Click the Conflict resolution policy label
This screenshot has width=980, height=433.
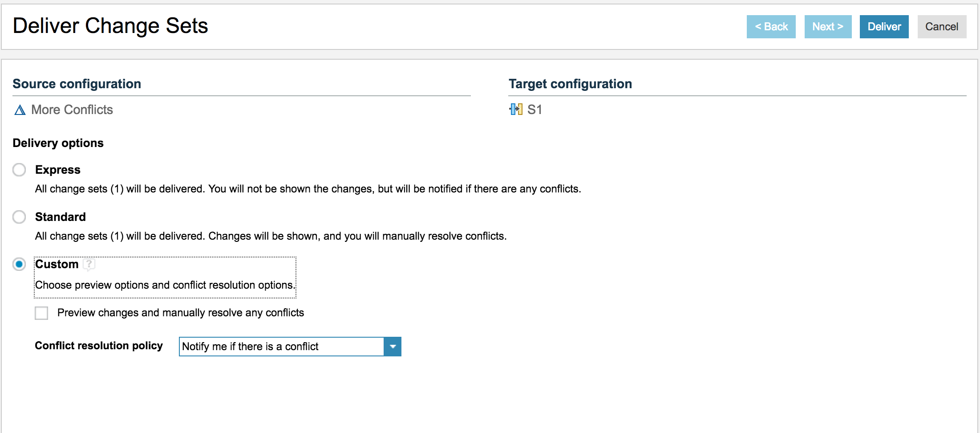point(99,346)
